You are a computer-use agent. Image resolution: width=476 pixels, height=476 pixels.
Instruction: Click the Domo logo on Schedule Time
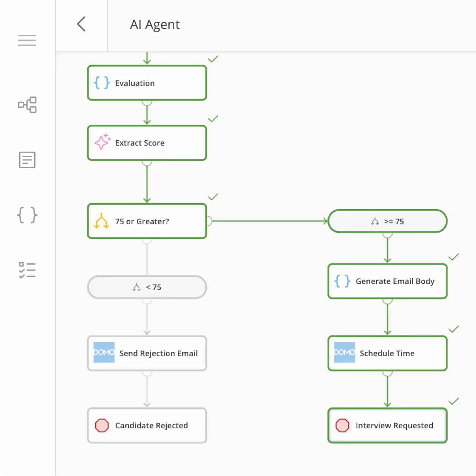point(344,352)
